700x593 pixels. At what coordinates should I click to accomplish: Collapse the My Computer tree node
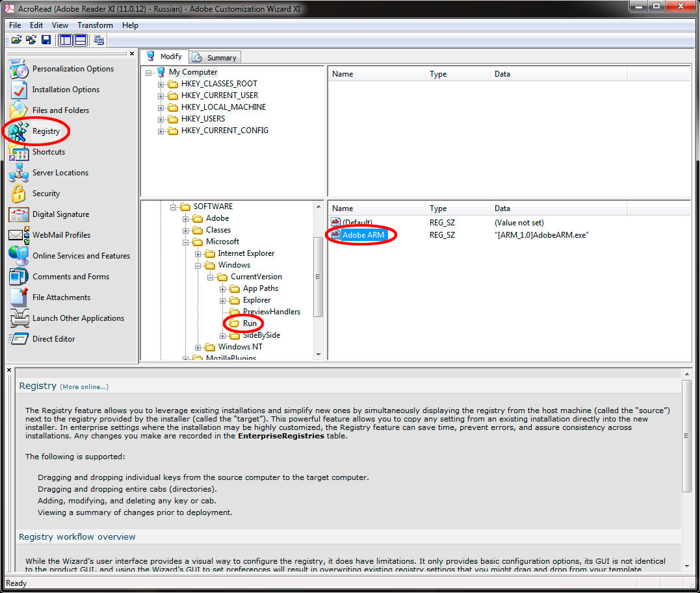point(148,73)
